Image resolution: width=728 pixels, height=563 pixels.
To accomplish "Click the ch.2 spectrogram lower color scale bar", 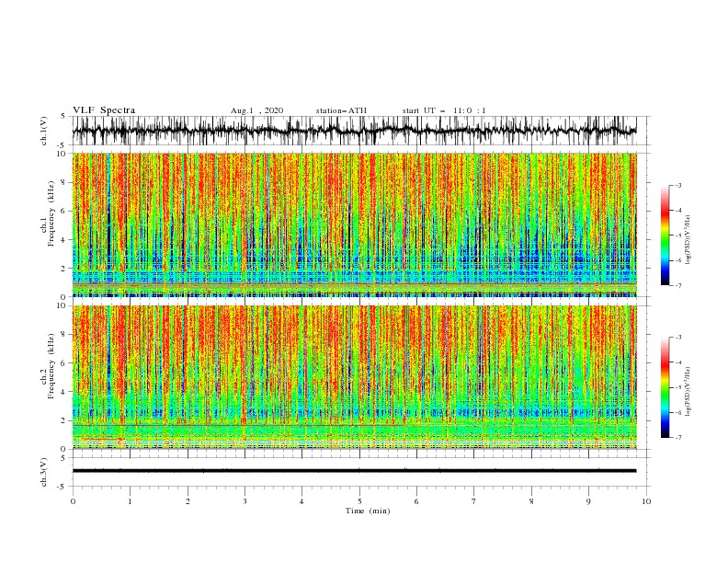I will coord(665,387).
